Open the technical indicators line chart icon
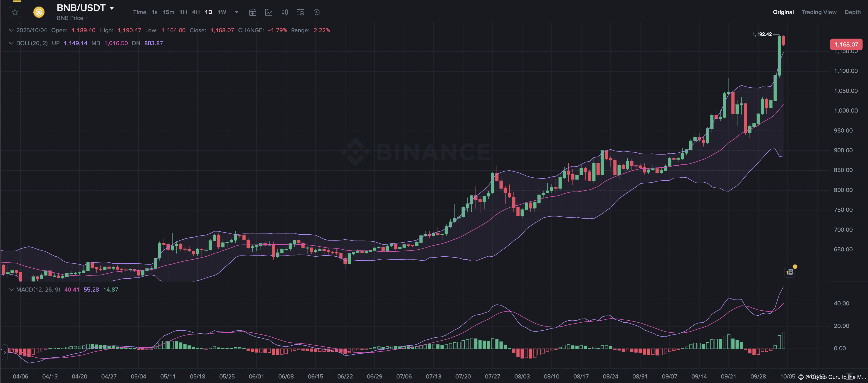The height and width of the screenshot is (383, 868). click(x=269, y=12)
